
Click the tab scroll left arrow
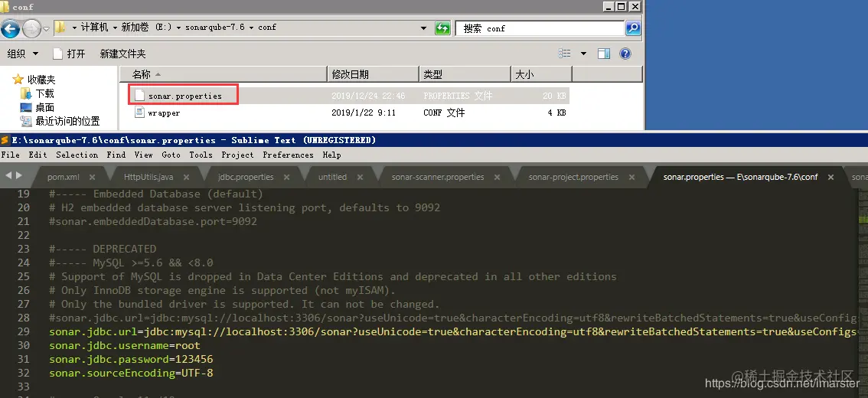coord(9,175)
